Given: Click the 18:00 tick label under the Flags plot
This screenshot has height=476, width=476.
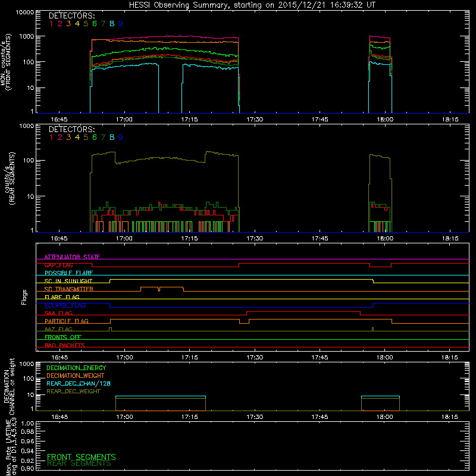Looking at the screenshot, I should pos(384,358).
